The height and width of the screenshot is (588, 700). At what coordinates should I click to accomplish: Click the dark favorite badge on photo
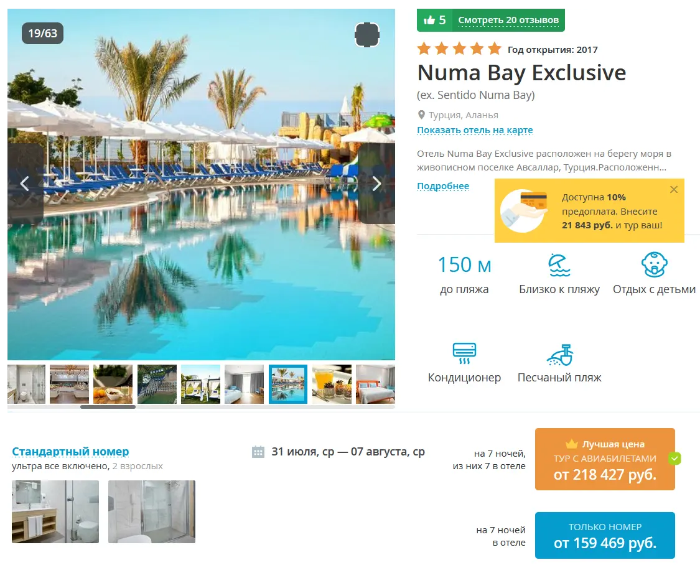coord(367,35)
